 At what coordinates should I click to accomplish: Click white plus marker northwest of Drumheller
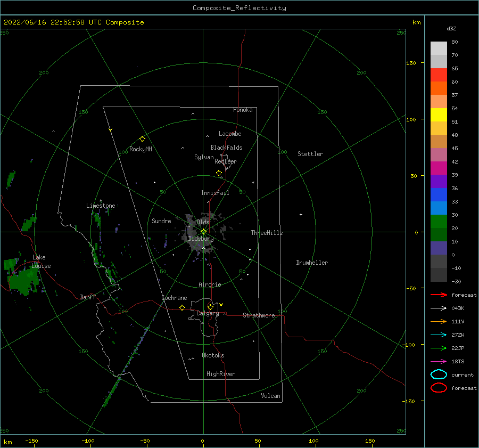click(x=301, y=214)
